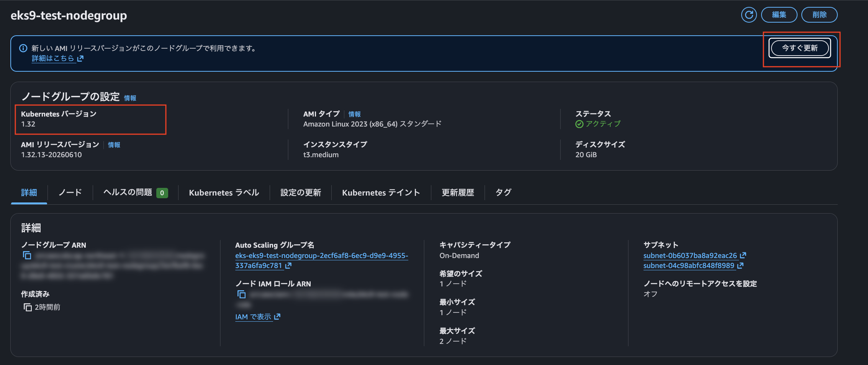Viewport: 868px width, 365px height.
Task: Open subnet-04c98abfc848f8989 link
Action: point(689,266)
